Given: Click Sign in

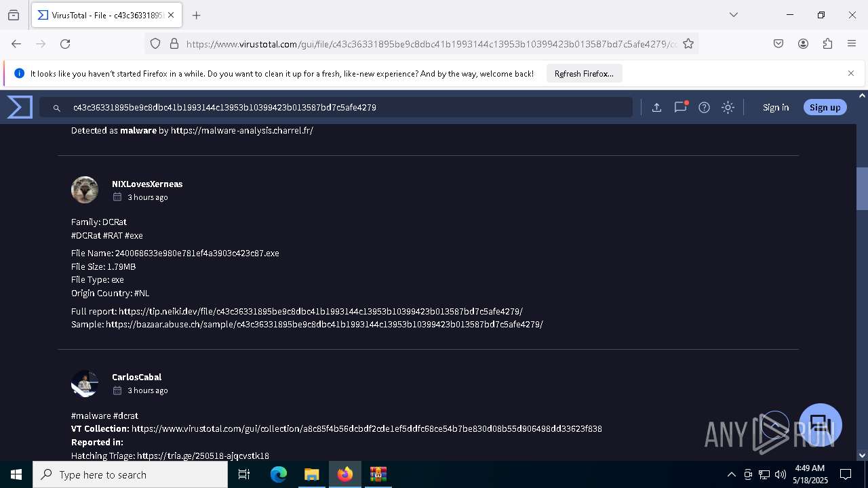Looking at the screenshot, I should pos(776,107).
